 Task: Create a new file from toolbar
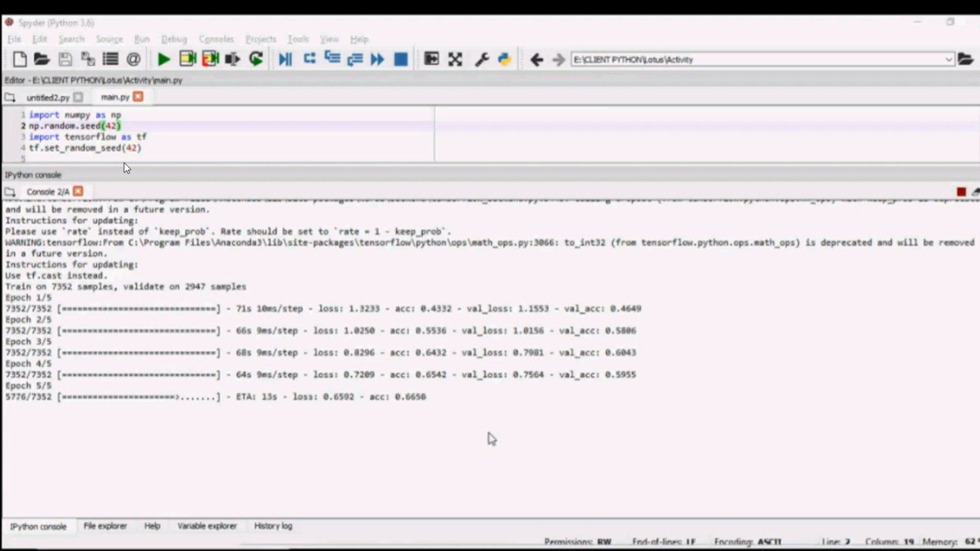[20, 59]
